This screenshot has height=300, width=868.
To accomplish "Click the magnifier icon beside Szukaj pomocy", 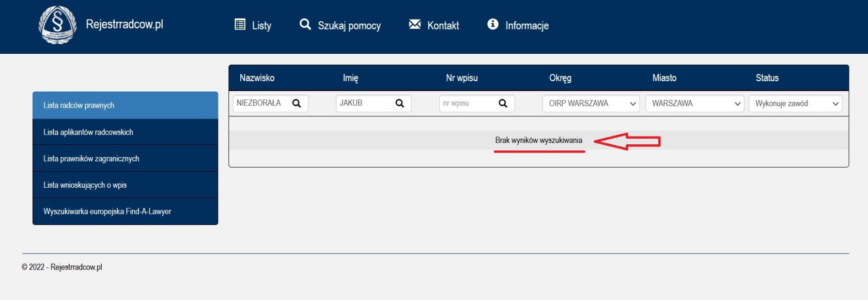I will click(305, 24).
